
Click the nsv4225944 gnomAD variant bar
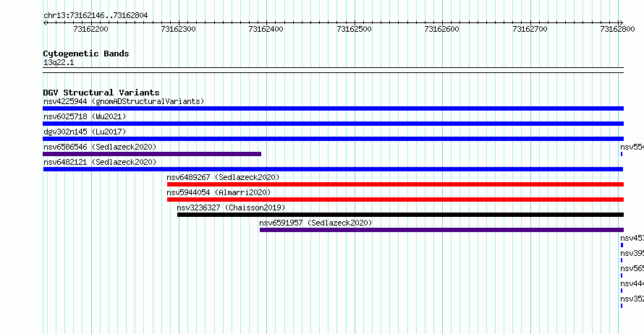[333, 108]
